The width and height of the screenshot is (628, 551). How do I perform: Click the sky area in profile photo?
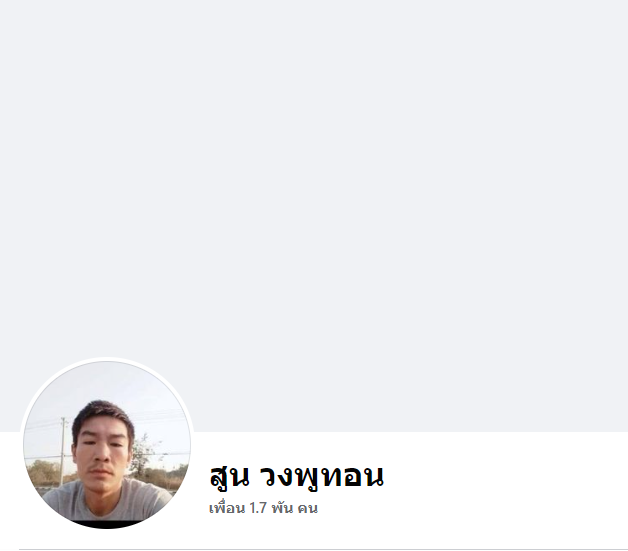click(108, 382)
